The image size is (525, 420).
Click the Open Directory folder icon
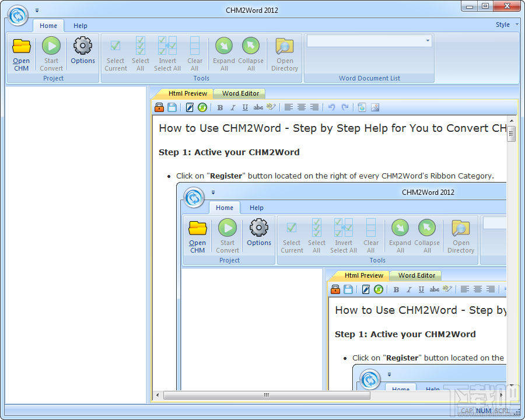(285, 46)
